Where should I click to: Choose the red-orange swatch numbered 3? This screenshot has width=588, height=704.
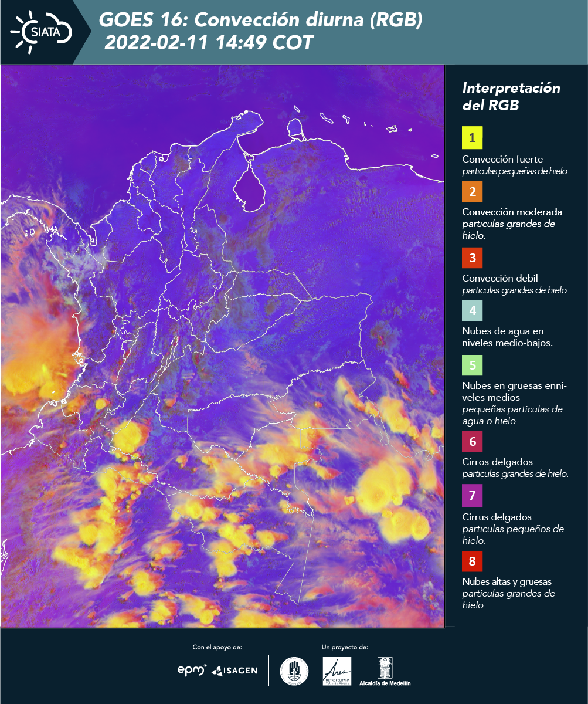[x=472, y=258]
